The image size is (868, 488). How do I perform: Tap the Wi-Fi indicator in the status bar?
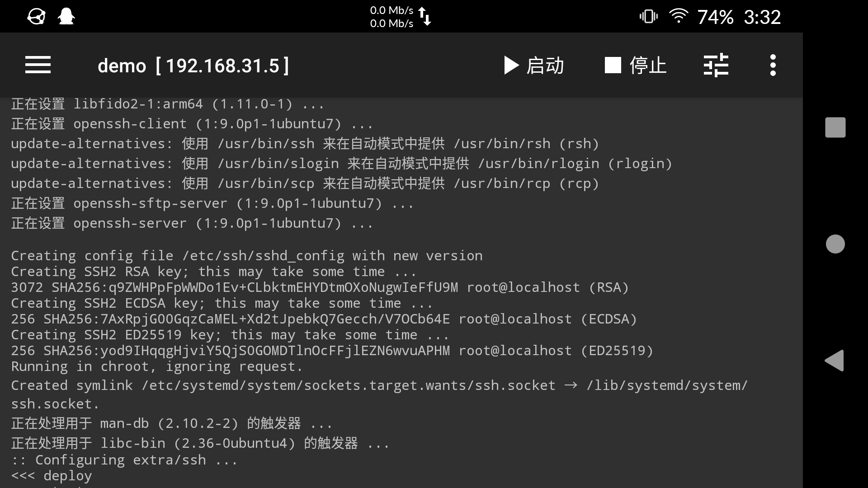coord(678,16)
